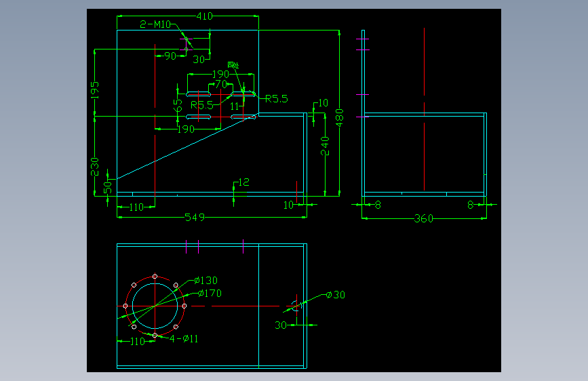This screenshot has height=381, width=588.
Task: Click the 65 vertical slot dimension
Action: 178,105
